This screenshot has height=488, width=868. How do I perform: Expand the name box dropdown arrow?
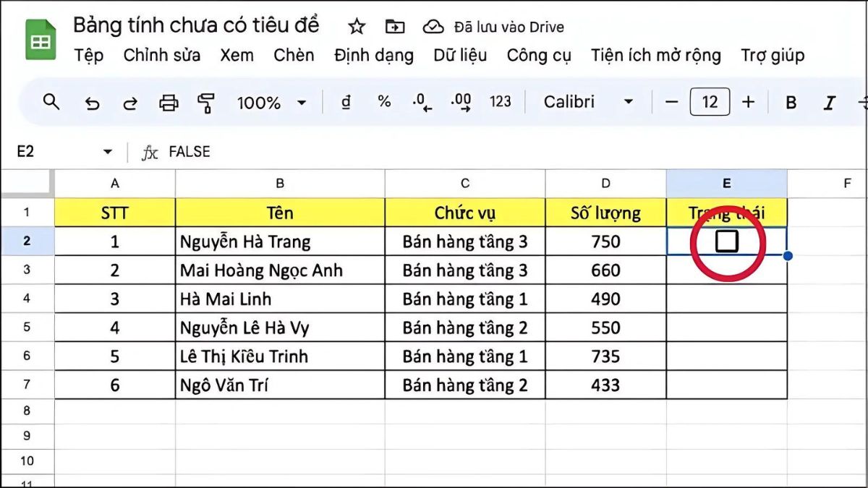point(108,152)
